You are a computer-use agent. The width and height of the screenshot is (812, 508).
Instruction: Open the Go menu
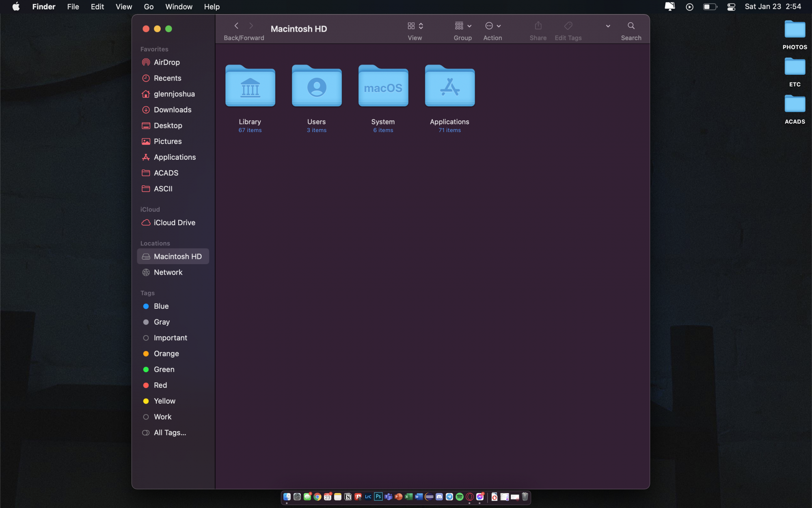coord(149,7)
